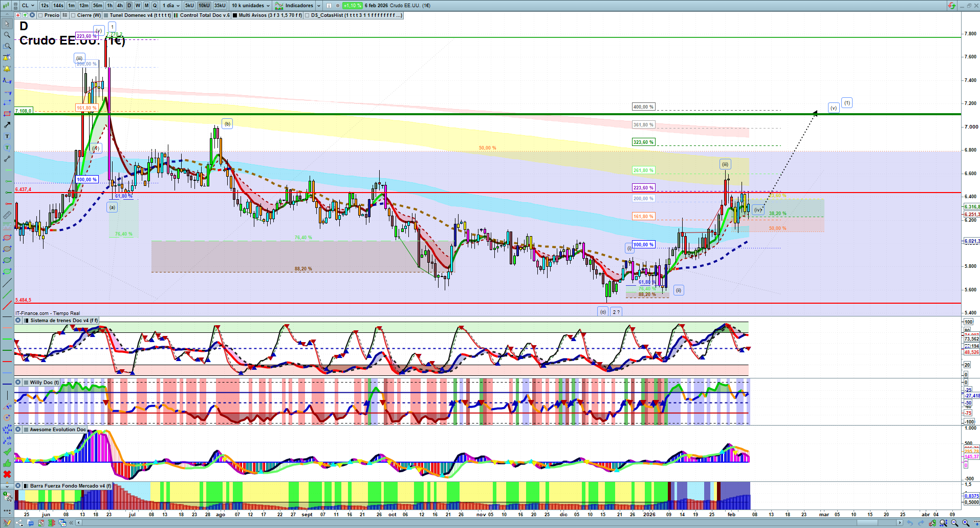Switch to the weekly W timeframe
Image resolution: width=980 pixels, height=528 pixels.
pos(138,6)
